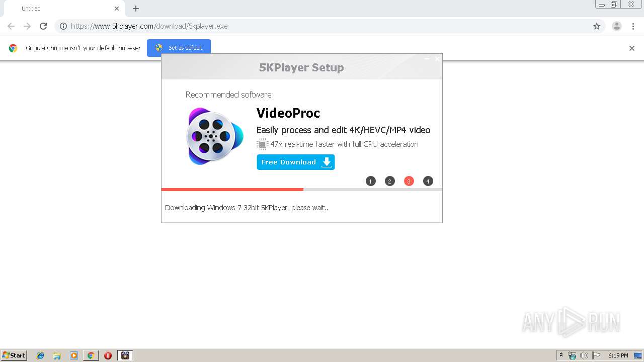Click the Chrome back arrow
Image resolution: width=644 pixels, height=362 pixels.
11,26
